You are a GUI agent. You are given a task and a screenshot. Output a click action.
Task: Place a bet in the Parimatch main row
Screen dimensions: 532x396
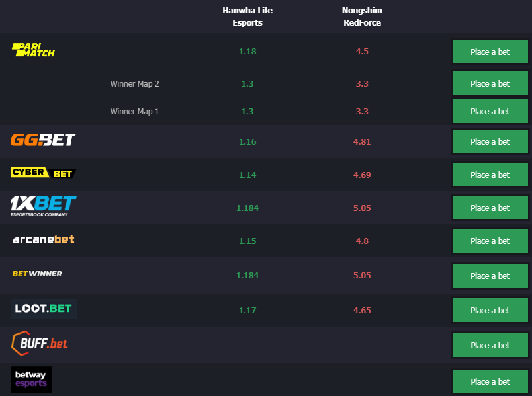[490, 52]
